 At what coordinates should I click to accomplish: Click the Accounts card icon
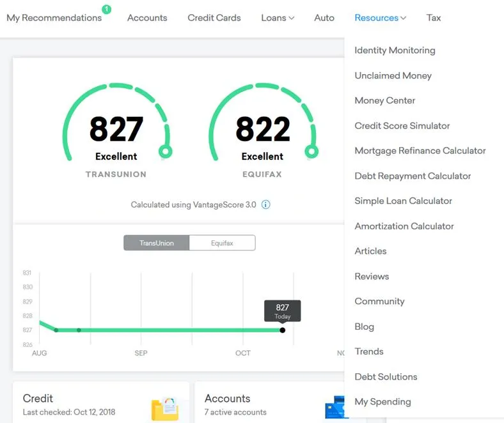(x=336, y=408)
